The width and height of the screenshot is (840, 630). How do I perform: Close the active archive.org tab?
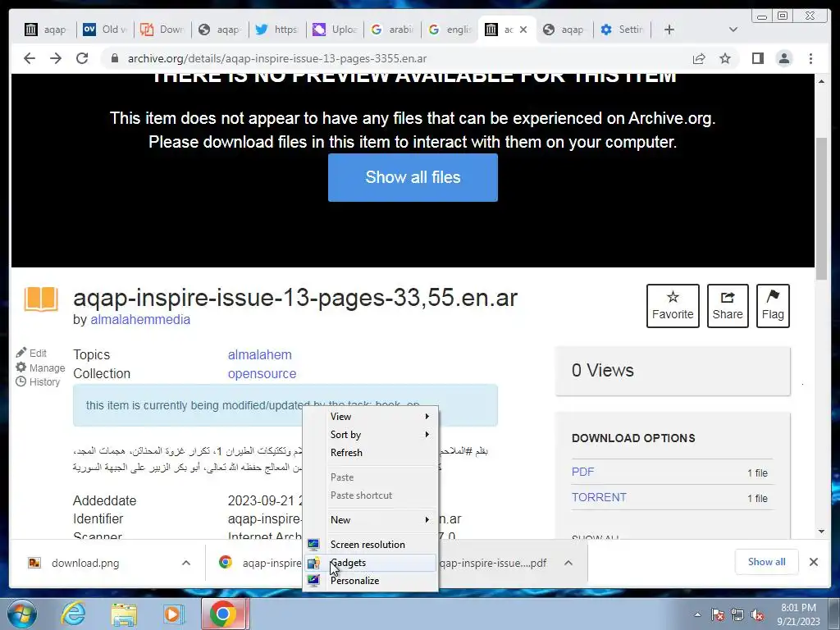point(523,30)
